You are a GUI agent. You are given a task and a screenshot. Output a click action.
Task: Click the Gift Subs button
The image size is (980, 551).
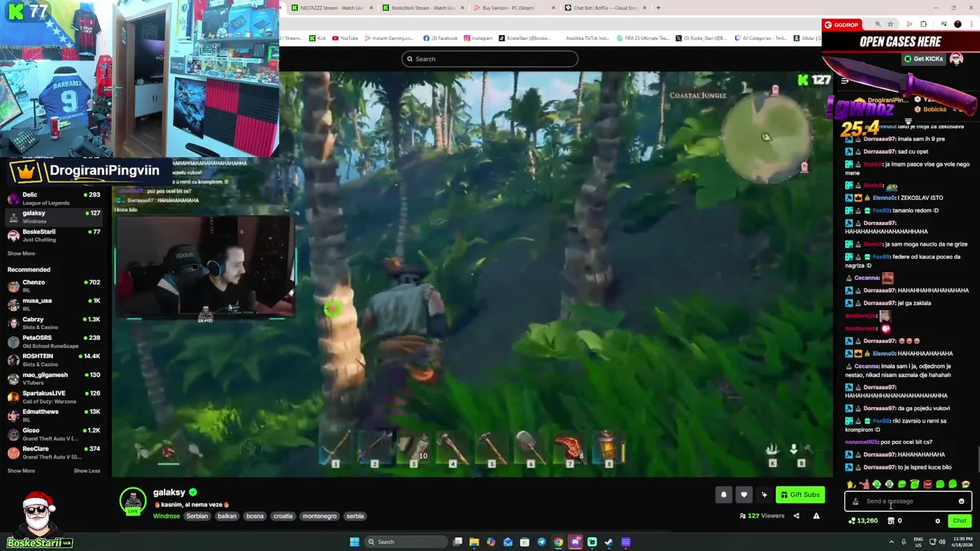[x=800, y=494]
